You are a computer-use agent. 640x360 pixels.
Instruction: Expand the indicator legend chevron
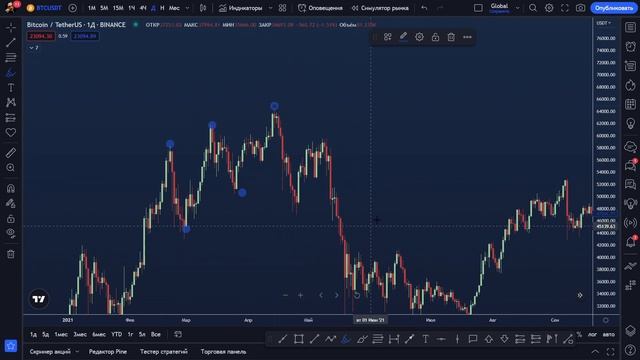(x=33, y=48)
